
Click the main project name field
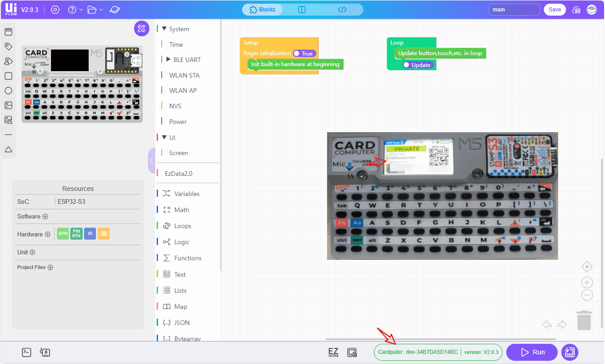pyautogui.click(x=514, y=9)
